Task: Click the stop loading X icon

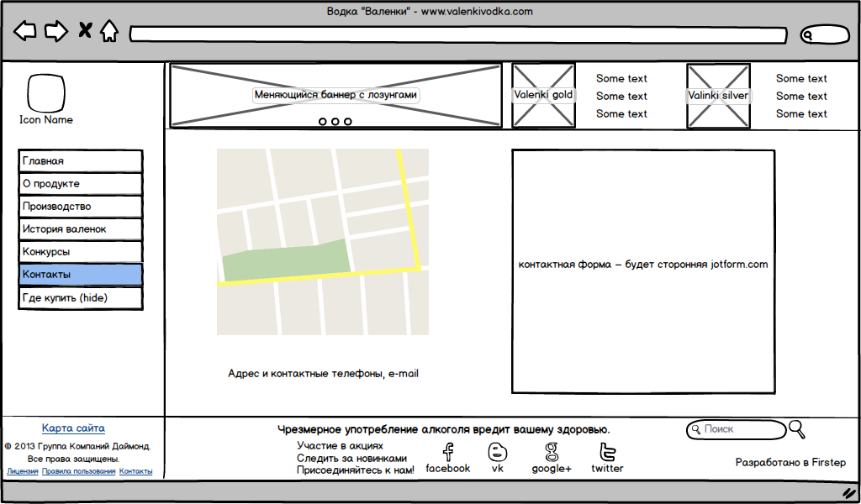Action: pos(85,30)
